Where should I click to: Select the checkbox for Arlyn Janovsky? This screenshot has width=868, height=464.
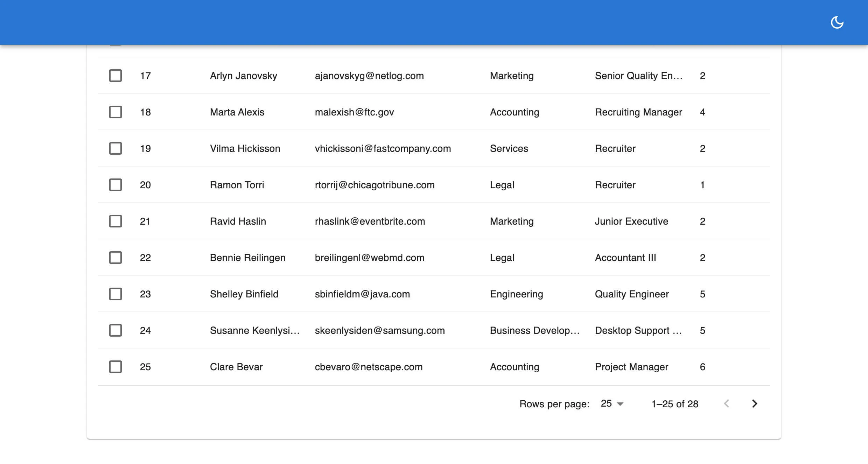tap(115, 76)
